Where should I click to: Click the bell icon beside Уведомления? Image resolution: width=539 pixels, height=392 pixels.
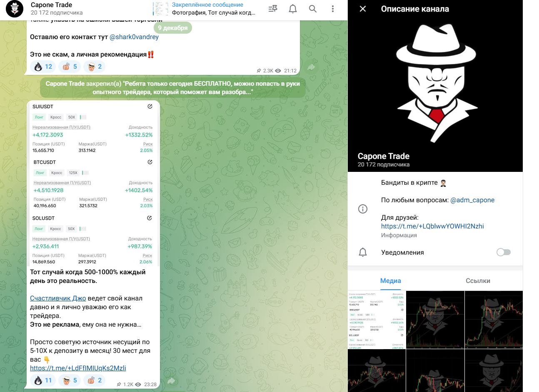point(363,252)
